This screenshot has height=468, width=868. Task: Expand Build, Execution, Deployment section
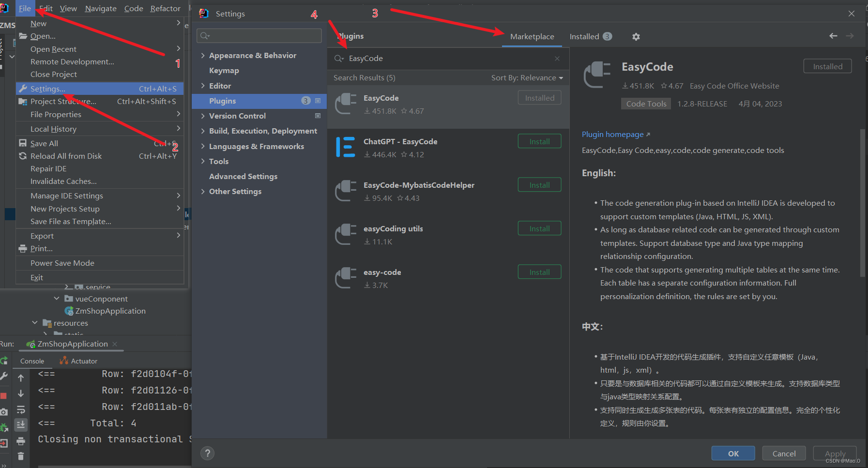point(203,131)
